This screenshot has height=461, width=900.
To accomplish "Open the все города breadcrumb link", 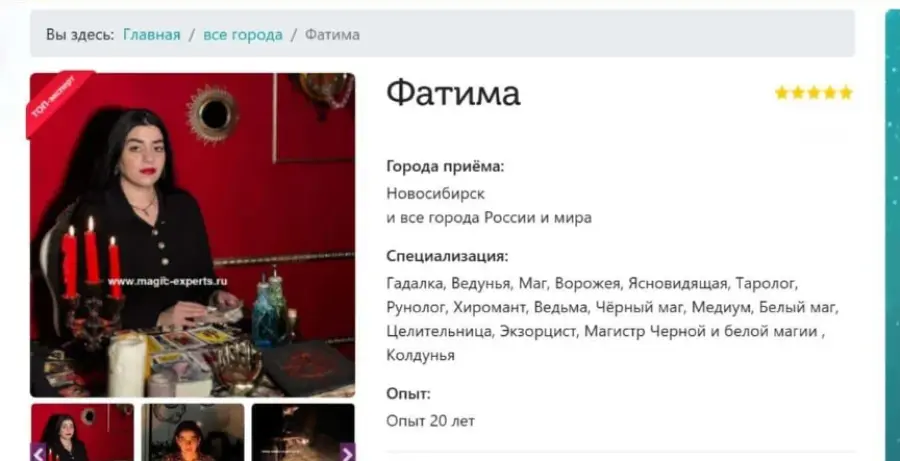I will (243, 34).
